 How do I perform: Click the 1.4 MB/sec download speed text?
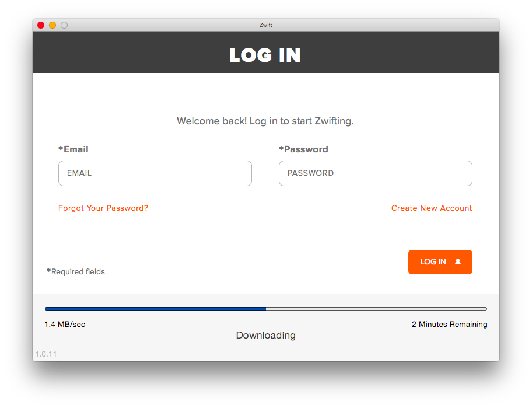coord(65,324)
